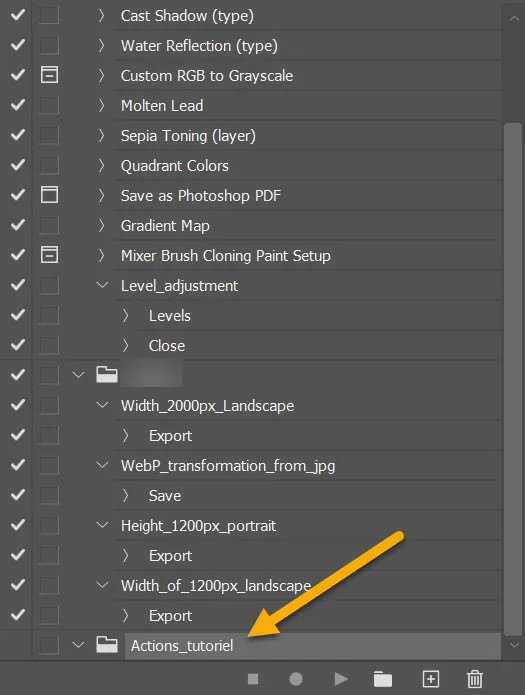Collapse the Level_adjustment action
Viewport: 525px width, 695px height.
click(x=102, y=285)
